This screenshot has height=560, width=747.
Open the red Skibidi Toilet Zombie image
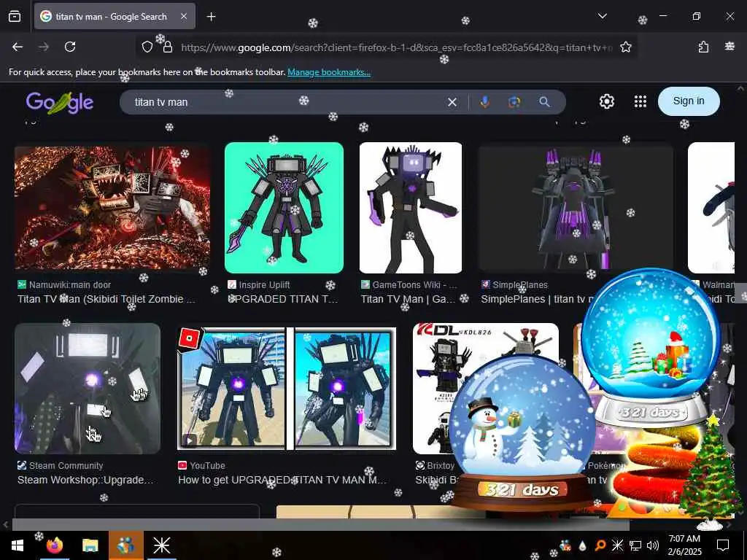pos(112,208)
